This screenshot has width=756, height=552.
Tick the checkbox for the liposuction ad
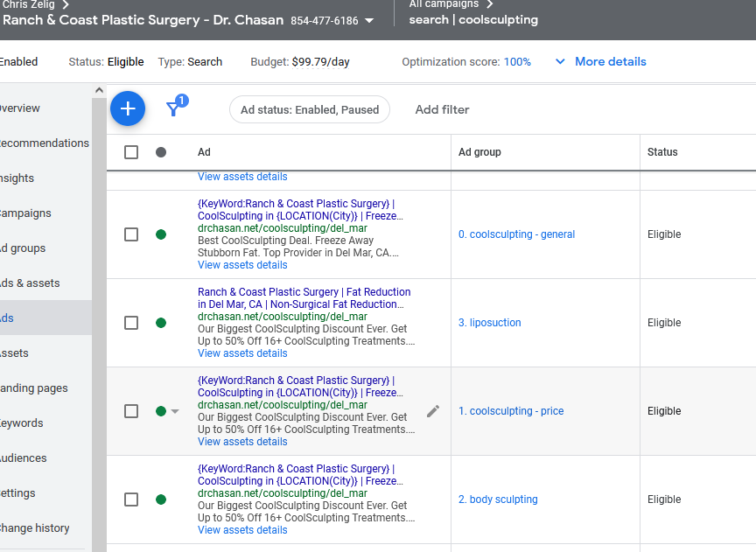point(131,323)
